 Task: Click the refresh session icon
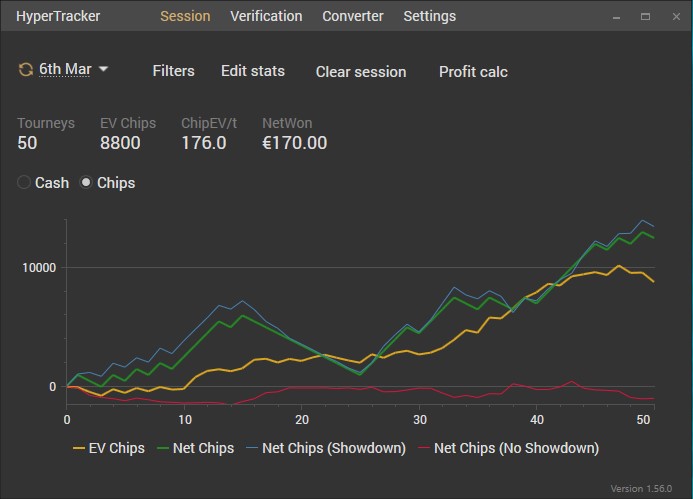pyautogui.click(x=25, y=70)
